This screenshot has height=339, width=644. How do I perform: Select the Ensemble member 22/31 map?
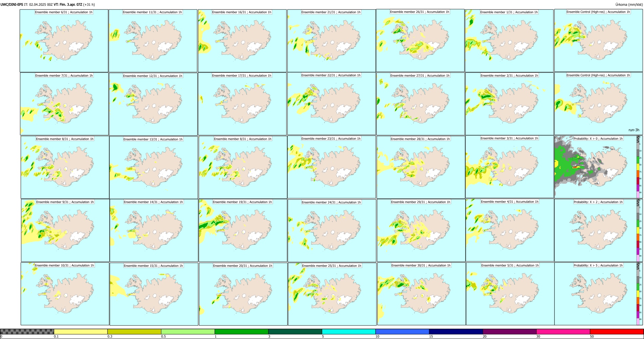pyautogui.click(x=331, y=104)
